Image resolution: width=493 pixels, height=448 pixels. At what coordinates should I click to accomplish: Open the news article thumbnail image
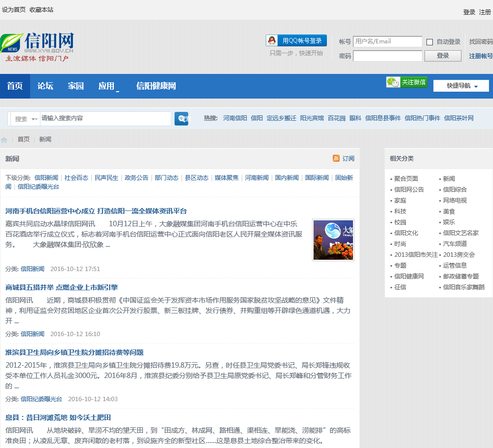333,240
